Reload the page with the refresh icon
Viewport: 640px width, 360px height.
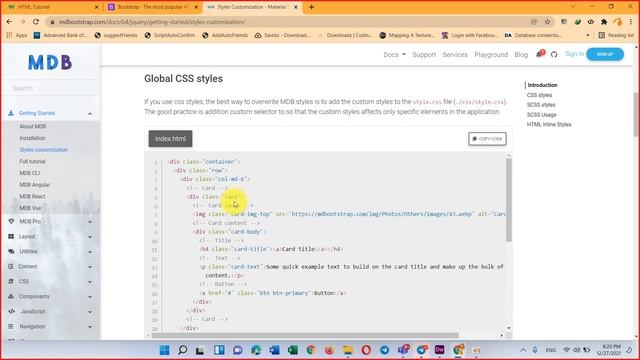point(36,22)
